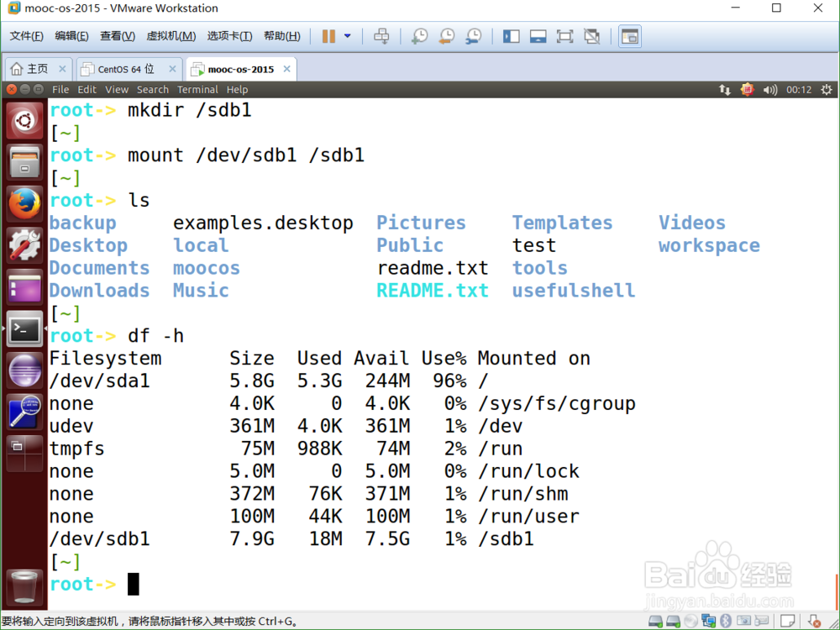840x630 pixels.
Task: Click the examples.desktop file name
Action: pyautogui.click(x=263, y=223)
